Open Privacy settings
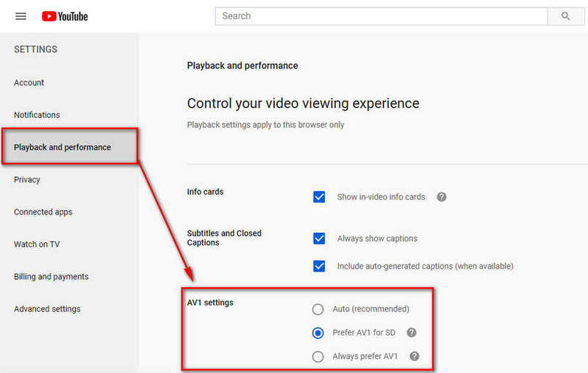The image size is (588, 373). [x=27, y=180]
